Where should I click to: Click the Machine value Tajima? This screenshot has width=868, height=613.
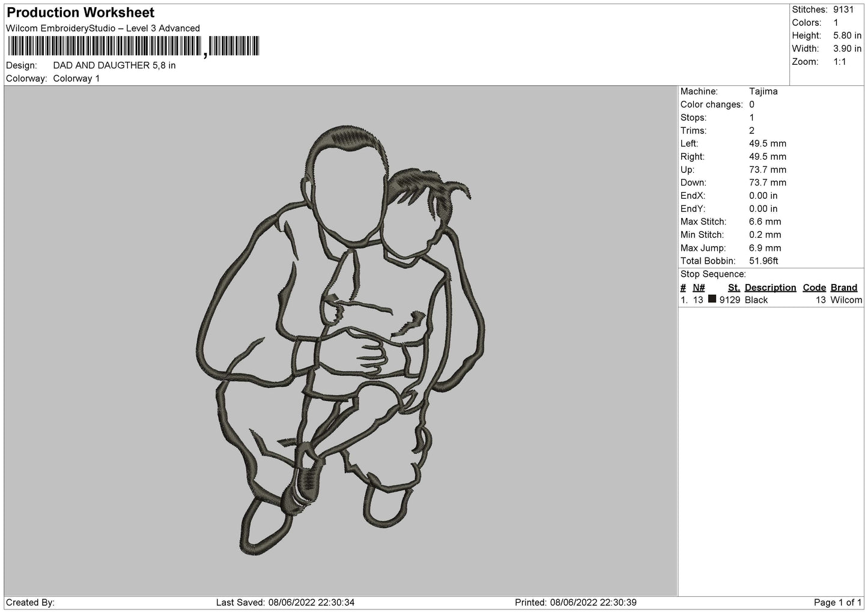tap(763, 92)
